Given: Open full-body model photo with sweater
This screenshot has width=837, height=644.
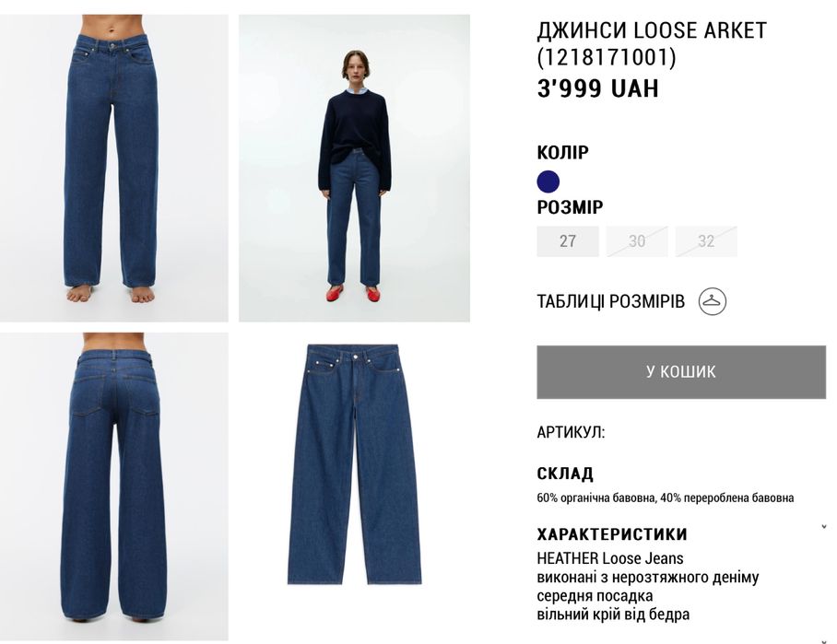Looking at the screenshot, I should [355, 168].
